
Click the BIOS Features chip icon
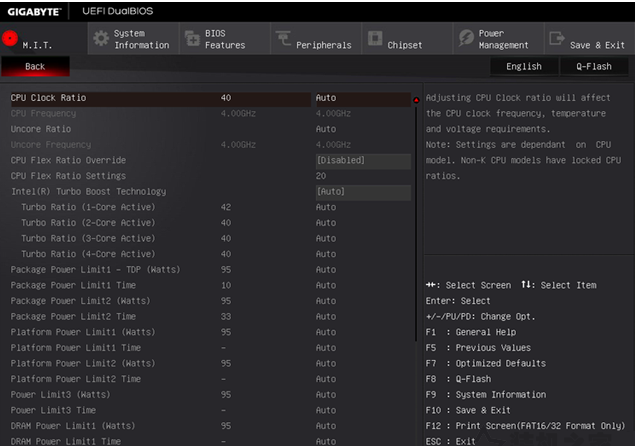192,39
